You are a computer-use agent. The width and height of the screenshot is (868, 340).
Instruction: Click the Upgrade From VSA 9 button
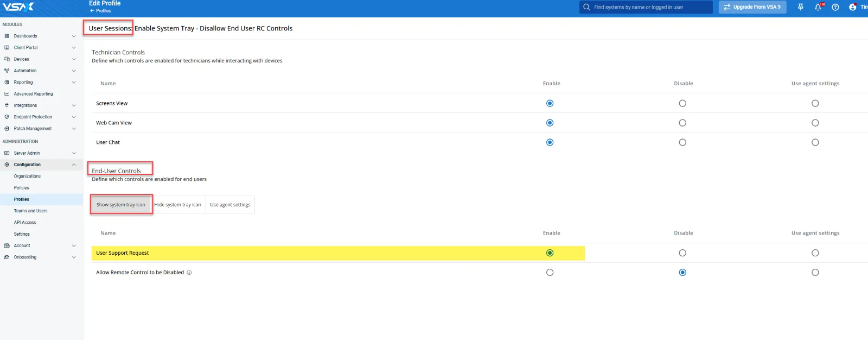click(x=752, y=7)
